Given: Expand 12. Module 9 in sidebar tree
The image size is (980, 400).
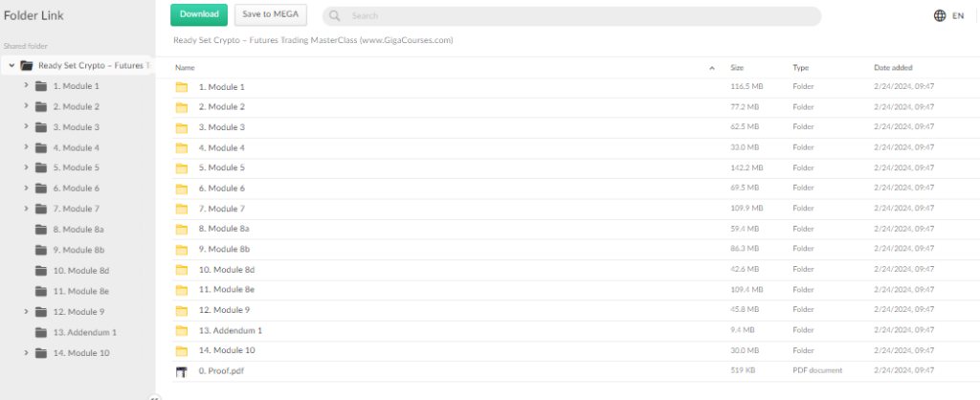Looking at the screenshot, I should coord(26,312).
